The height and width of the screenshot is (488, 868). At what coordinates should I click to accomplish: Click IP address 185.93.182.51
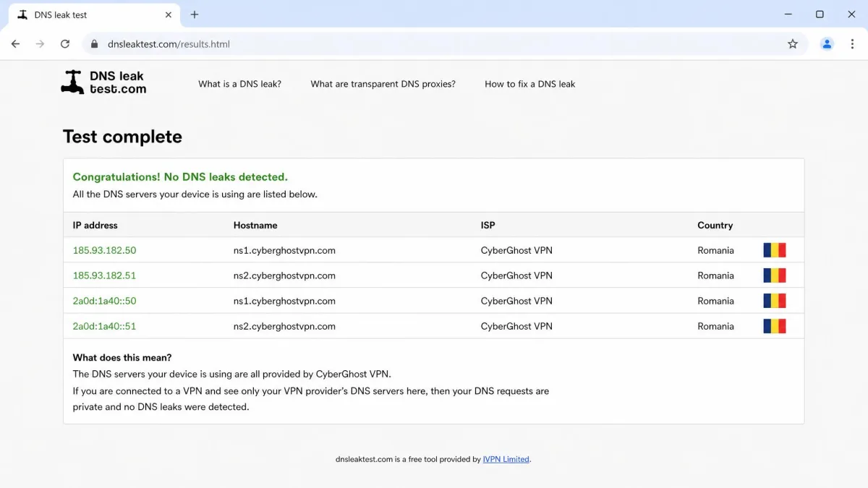pyautogui.click(x=104, y=275)
